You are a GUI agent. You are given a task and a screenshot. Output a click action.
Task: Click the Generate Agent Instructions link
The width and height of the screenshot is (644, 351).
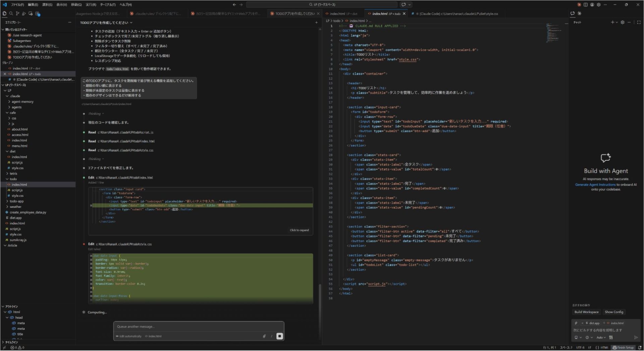click(594, 185)
